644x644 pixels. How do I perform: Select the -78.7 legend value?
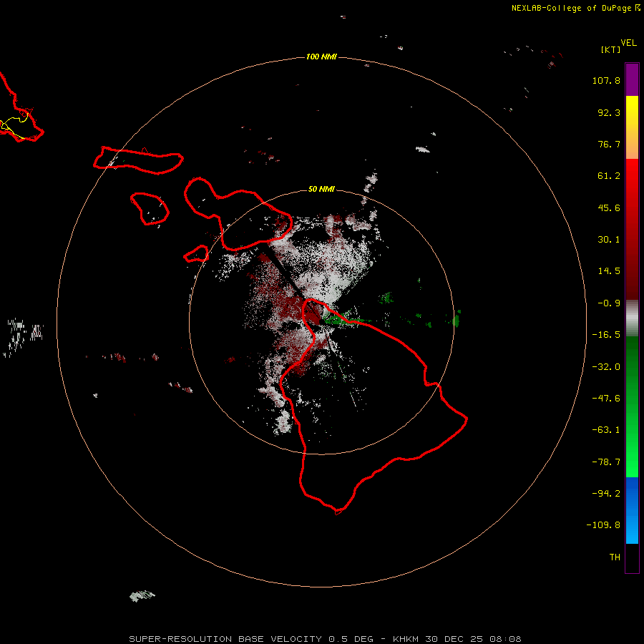click(606, 462)
